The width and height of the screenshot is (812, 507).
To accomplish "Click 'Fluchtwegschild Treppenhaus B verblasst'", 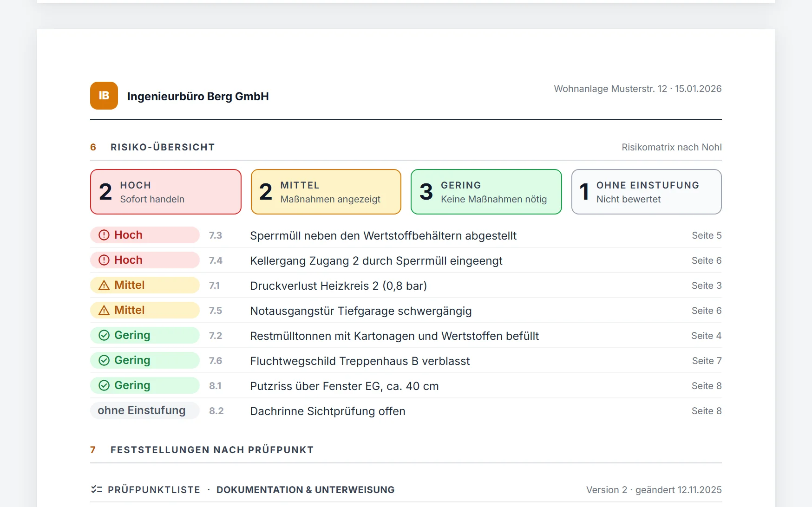I will pos(360,361).
